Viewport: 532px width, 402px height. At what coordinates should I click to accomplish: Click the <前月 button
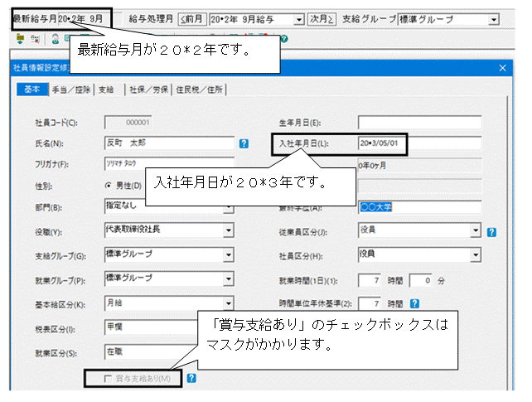point(192,19)
